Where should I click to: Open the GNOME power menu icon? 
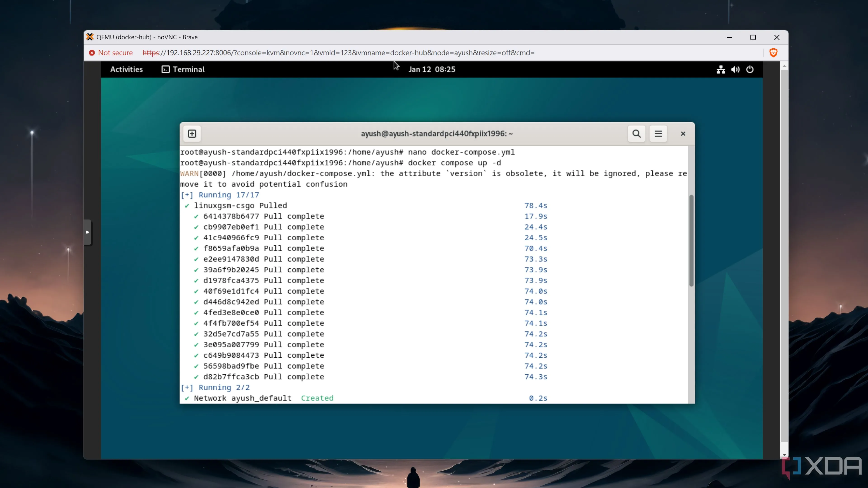[750, 69]
